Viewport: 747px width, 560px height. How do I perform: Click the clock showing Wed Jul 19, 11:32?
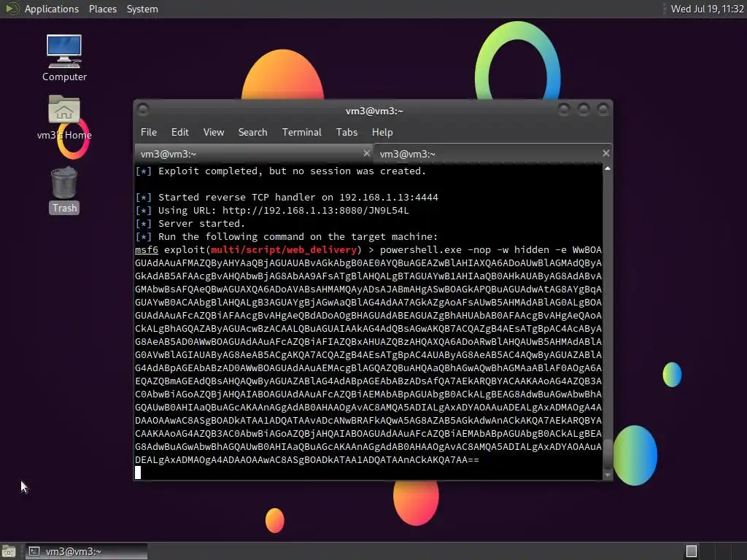707,9
